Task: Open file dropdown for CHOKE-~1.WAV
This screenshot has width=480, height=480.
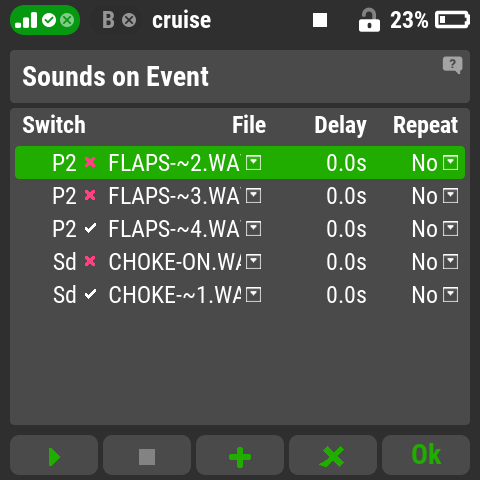Action: pyautogui.click(x=253, y=295)
